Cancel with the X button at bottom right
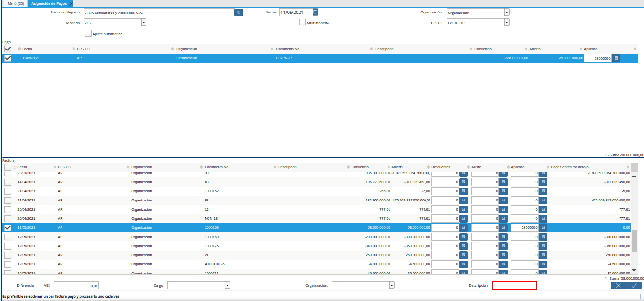Viewport: 644px width, 301px height. pyautogui.click(x=619, y=286)
